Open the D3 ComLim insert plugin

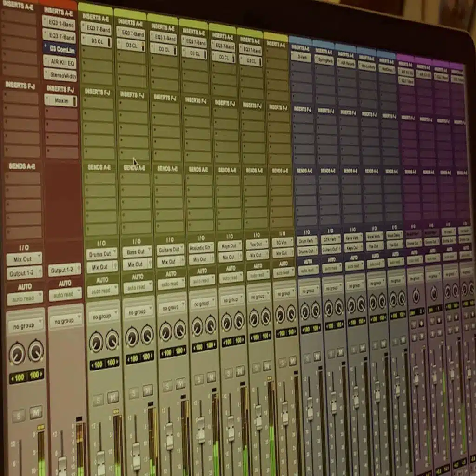tap(59, 48)
